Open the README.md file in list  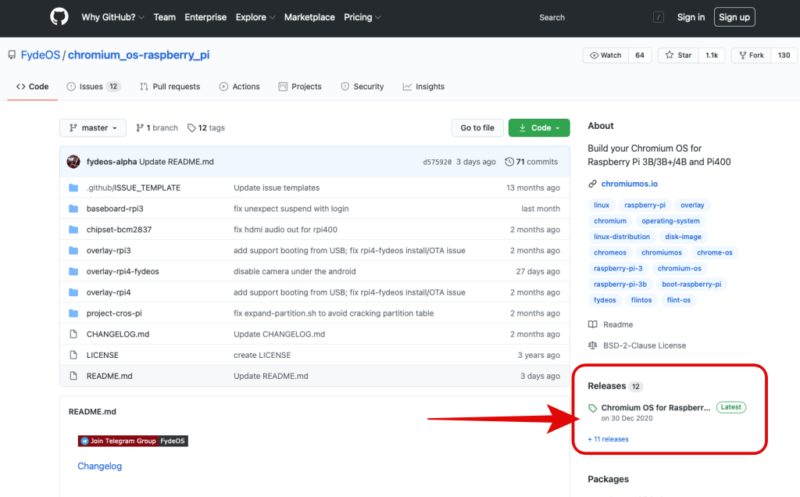pos(109,376)
